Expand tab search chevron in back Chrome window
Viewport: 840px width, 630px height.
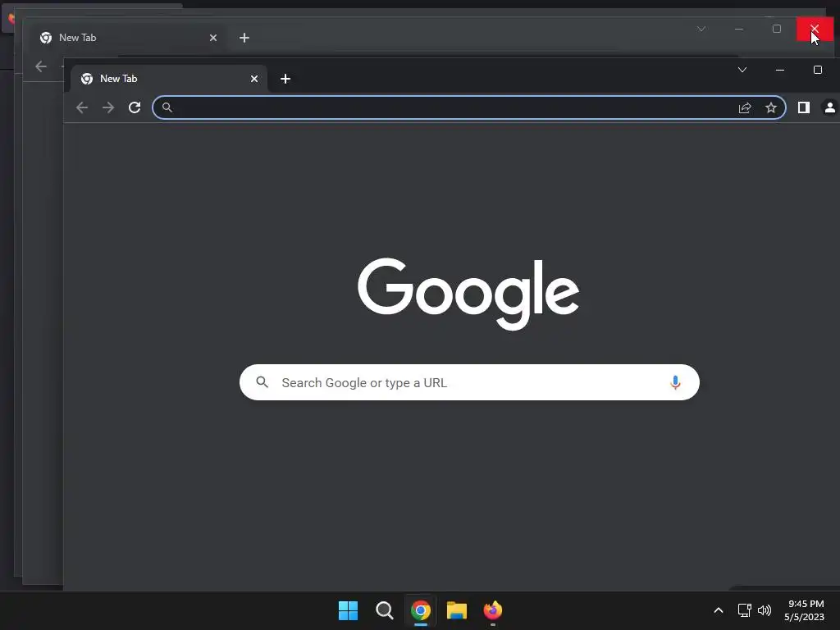tap(701, 29)
